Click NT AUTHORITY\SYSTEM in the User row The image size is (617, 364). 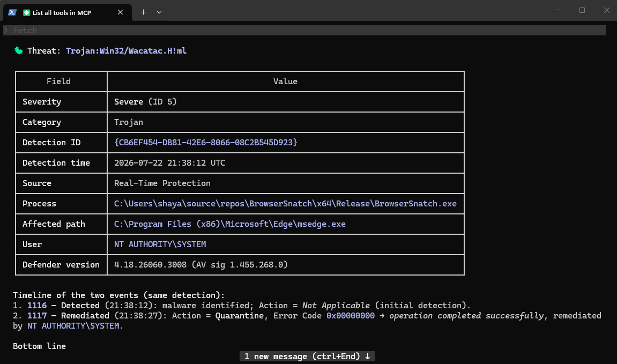pos(160,244)
